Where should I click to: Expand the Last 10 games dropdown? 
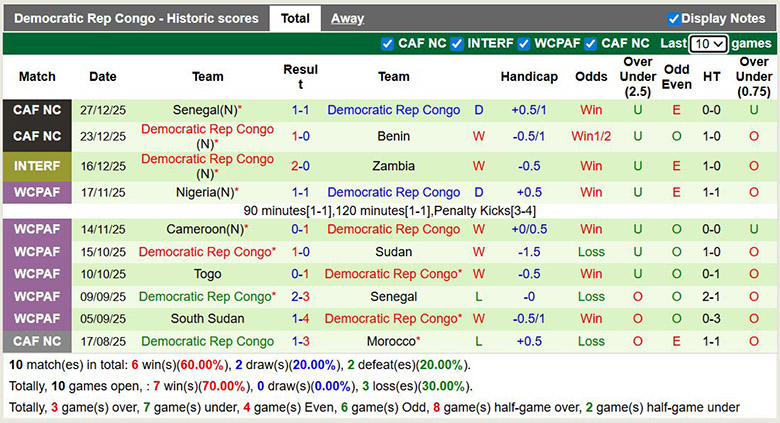pos(708,44)
